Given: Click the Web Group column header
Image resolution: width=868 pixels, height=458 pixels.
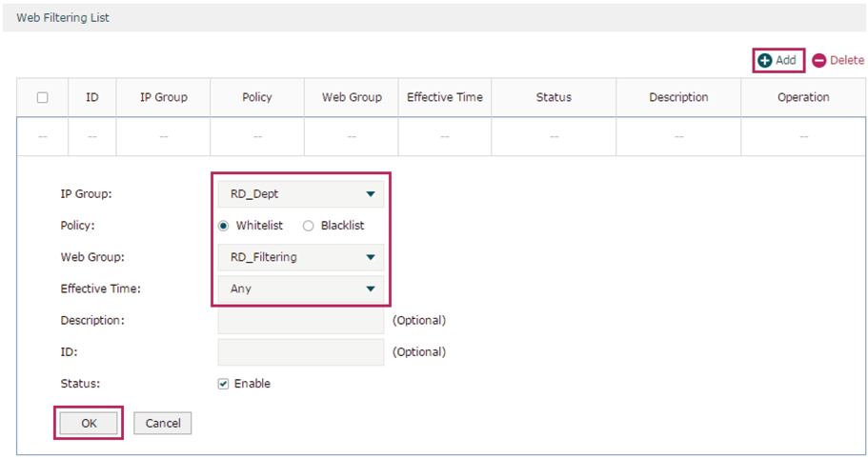Looking at the screenshot, I should click(352, 97).
